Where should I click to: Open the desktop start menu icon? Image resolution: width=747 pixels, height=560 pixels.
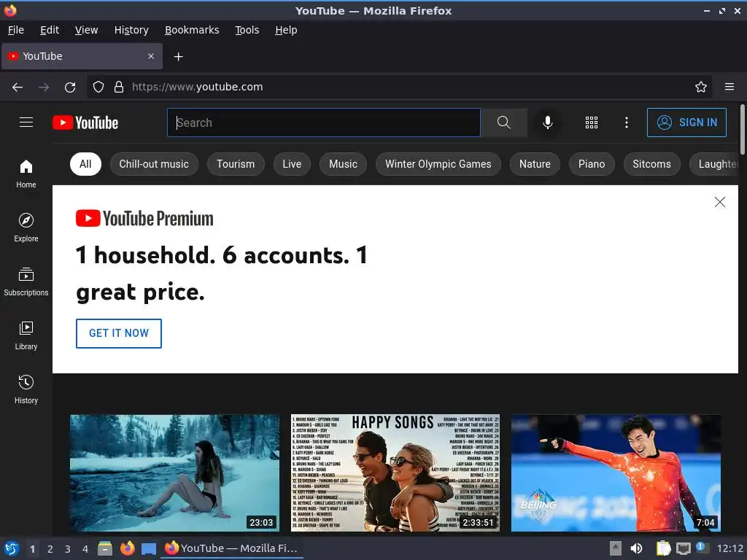[x=12, y=548]
